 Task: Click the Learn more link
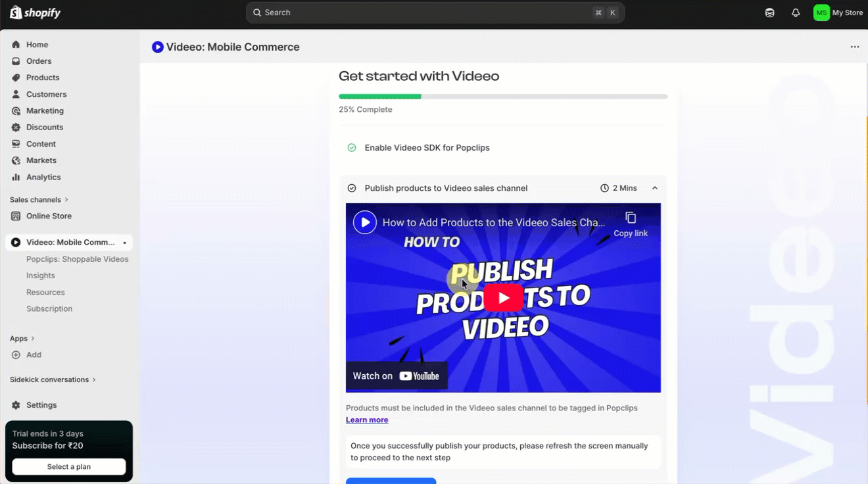coord(367,420)
